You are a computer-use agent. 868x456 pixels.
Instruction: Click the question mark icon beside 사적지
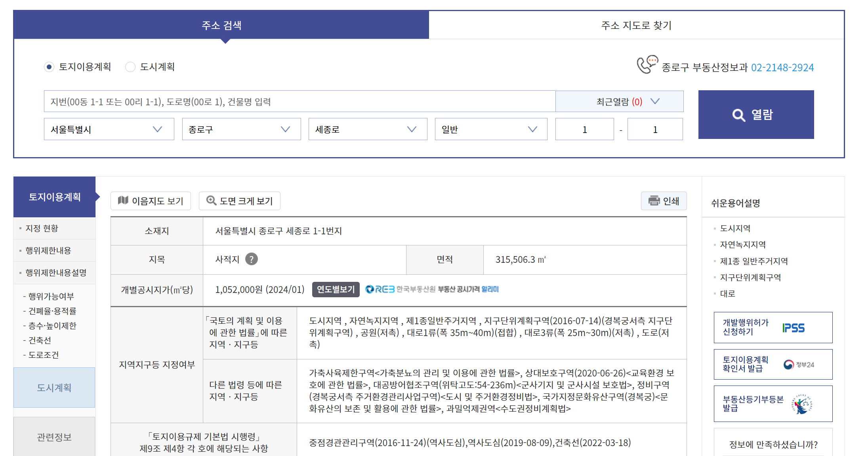(252, 259)
